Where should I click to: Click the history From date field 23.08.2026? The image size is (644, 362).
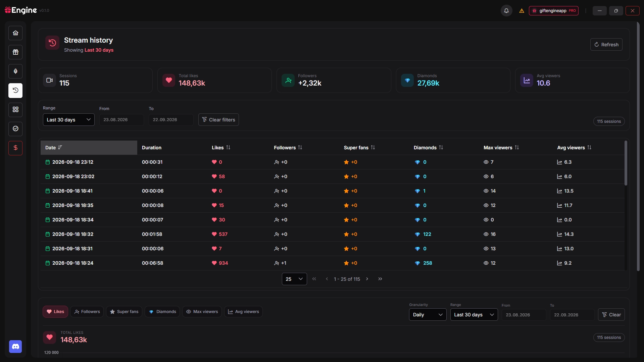point(121,120)
